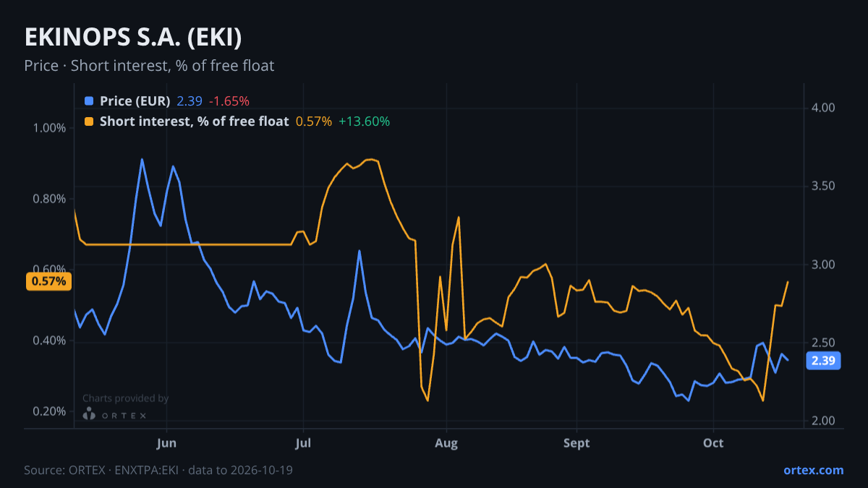Open the ortex.com link
The height and width of the screenshot is (488, 868).
814,470
